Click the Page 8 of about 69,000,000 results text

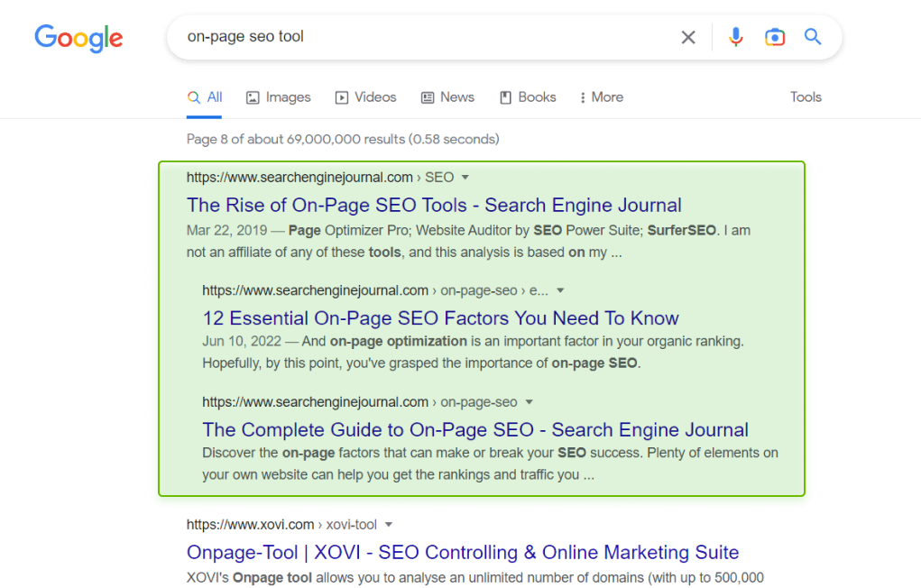tap(343, 139)
